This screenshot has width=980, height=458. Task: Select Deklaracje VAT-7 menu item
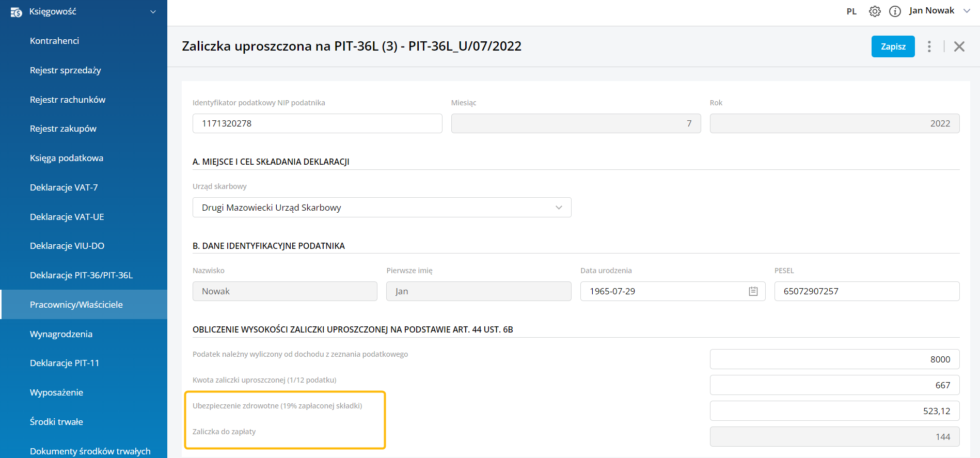tap(64, 187)
